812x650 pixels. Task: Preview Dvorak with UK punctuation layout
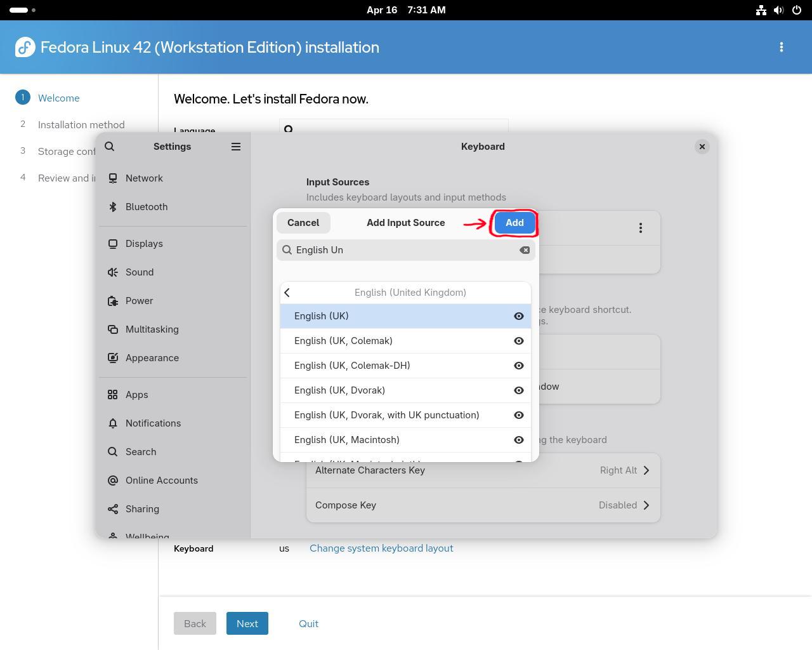point(519,415)
